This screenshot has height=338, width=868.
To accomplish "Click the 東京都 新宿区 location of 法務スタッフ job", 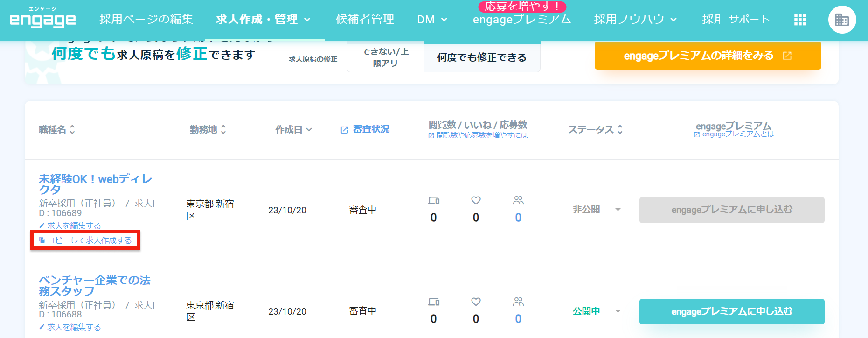I will coord(210,311).
